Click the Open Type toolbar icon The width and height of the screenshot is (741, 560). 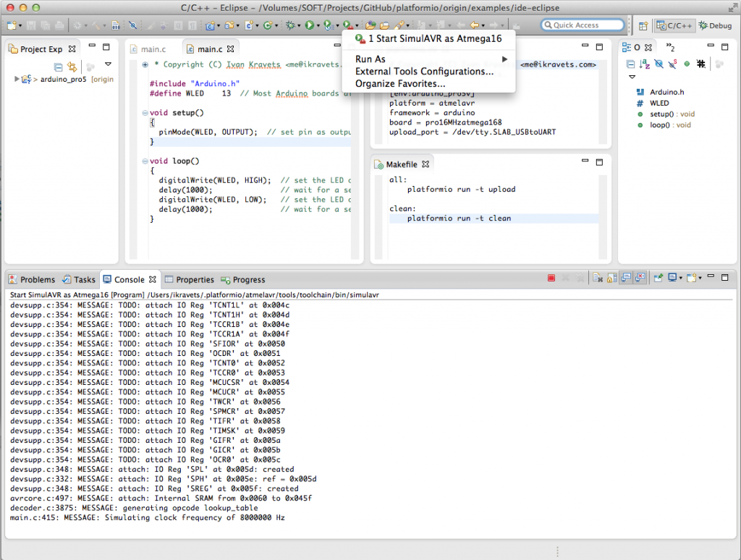(x=371, y=25)
